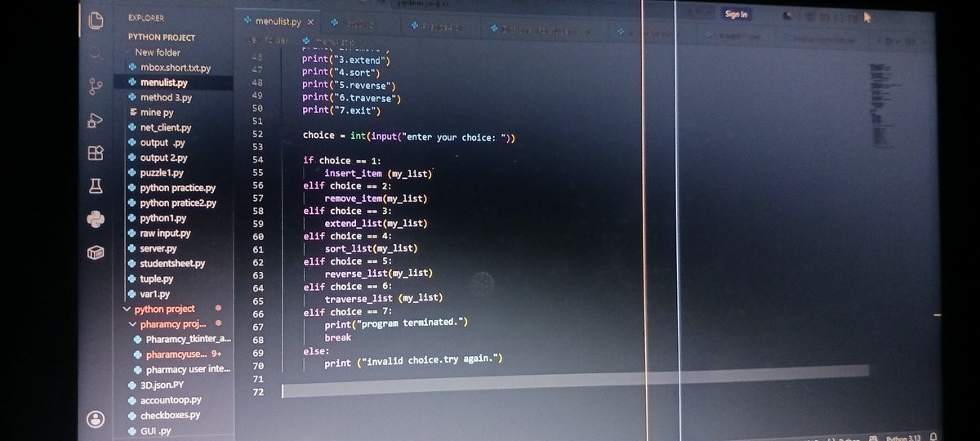This screenshot has height=441, width=980.
Task: Open New folder in the explorer
Action: tap(158, 52)
